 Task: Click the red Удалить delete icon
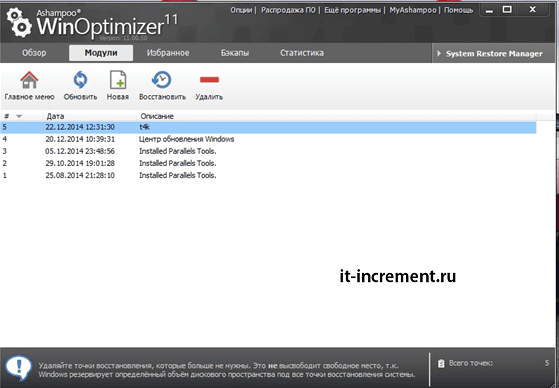(209, 80)
